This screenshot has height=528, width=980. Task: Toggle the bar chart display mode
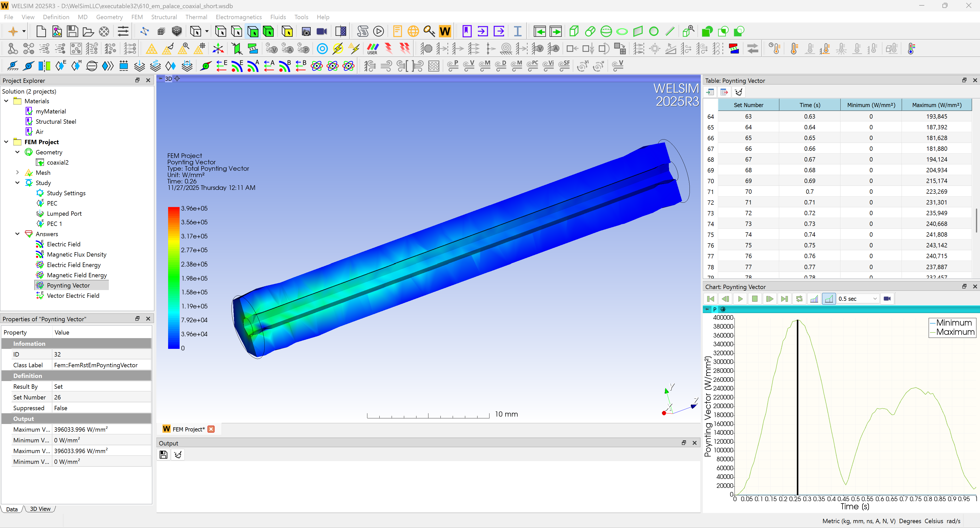(814, 299)
